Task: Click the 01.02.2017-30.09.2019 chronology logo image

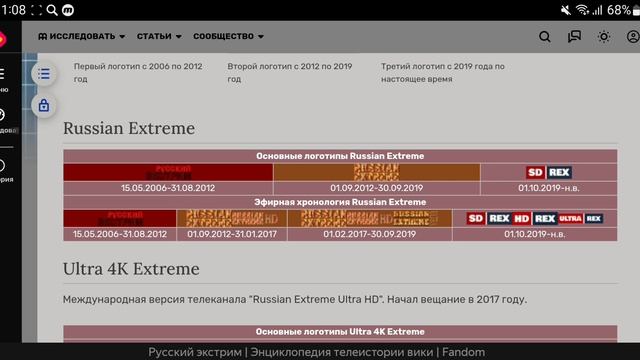Action: (370, 219)
